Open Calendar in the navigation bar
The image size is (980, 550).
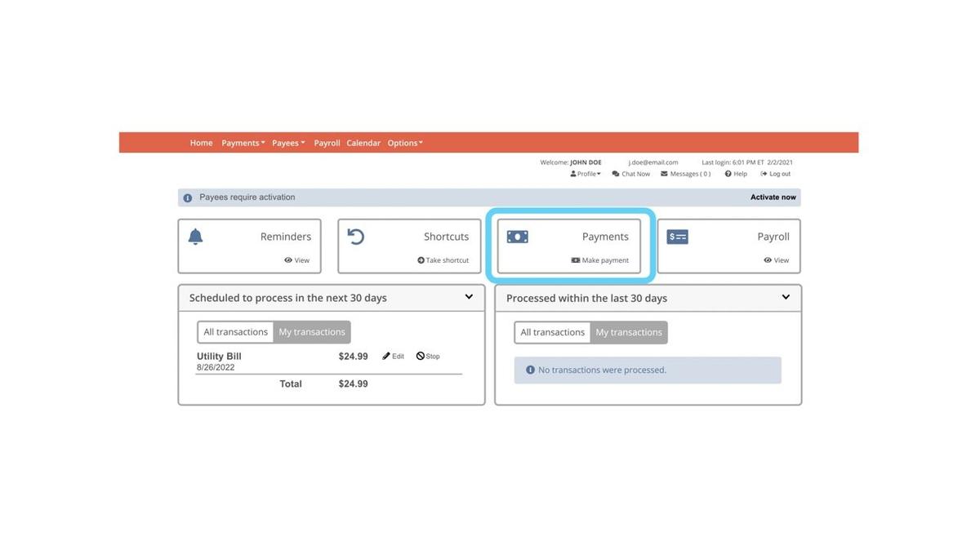363,143
